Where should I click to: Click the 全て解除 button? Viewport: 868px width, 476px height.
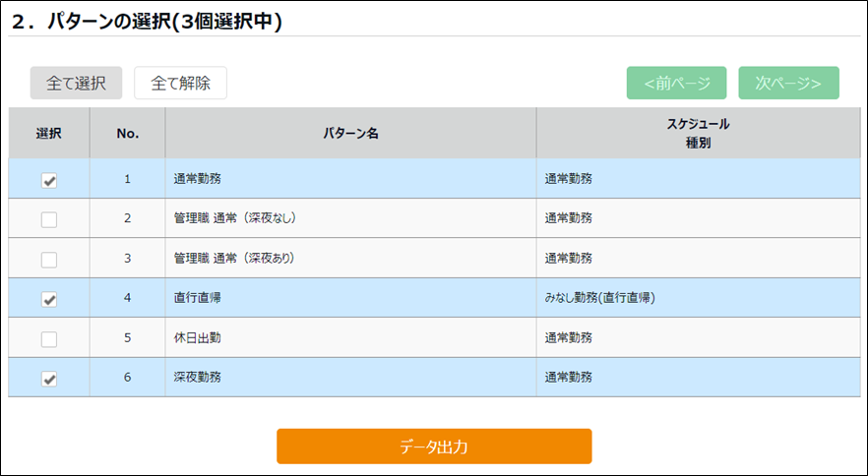[180, 83]
